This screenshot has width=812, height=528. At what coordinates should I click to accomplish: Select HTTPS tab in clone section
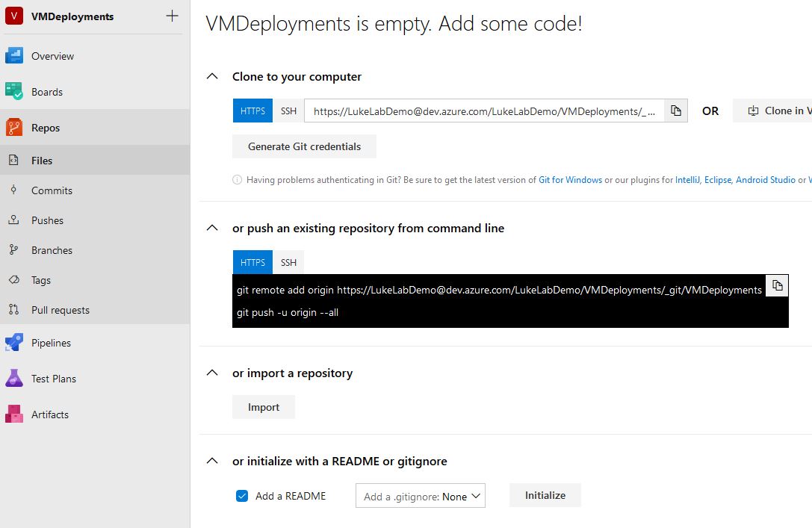pyautogui.click(x=252, y=111)
